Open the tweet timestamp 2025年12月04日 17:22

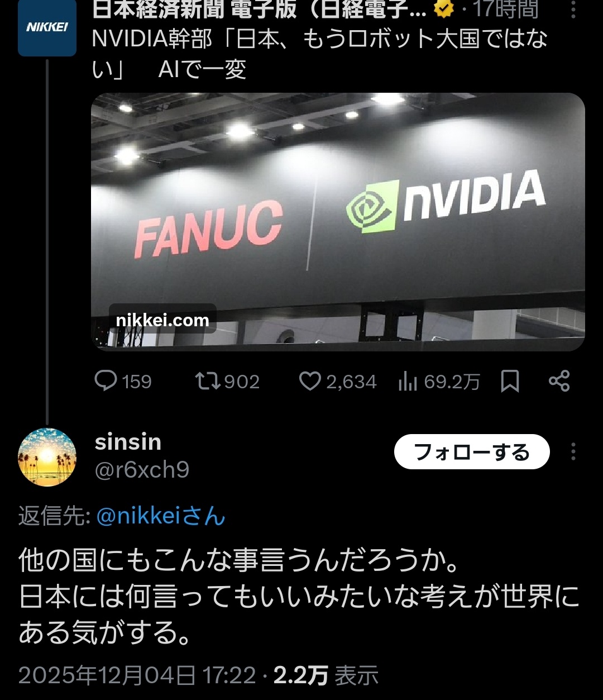(137, 676)
